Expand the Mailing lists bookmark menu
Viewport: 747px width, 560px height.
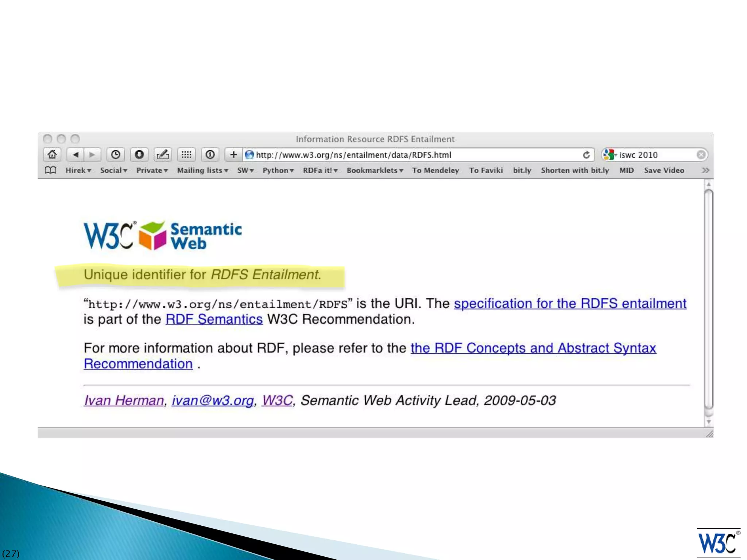click(202, 170)
